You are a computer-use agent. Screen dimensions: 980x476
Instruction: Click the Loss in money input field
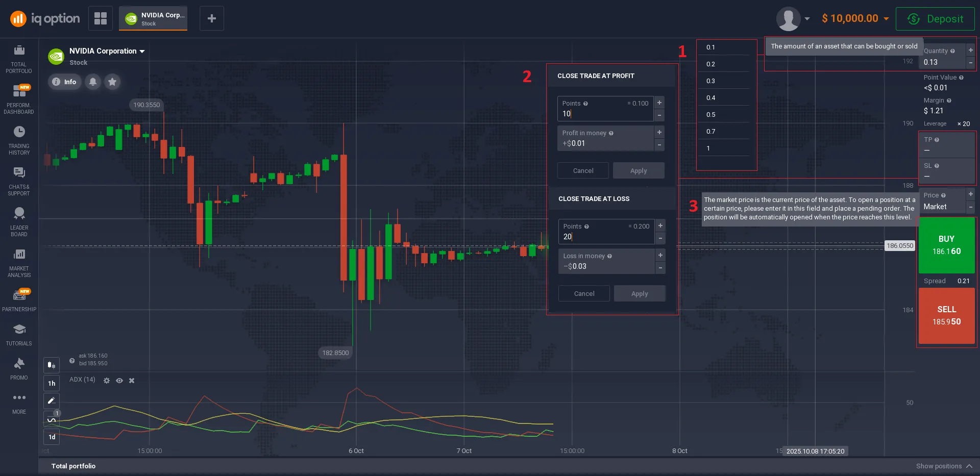pos(605,266)
